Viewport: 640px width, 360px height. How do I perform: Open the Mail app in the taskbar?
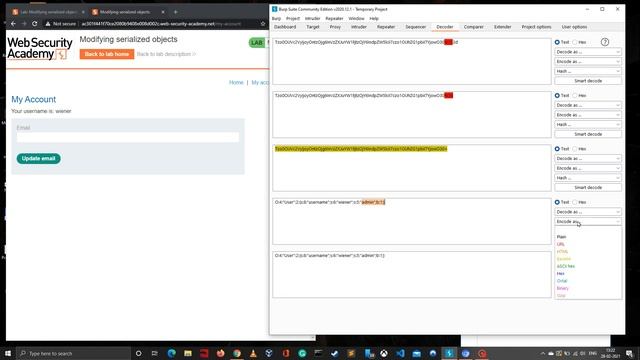pos(416,353)
